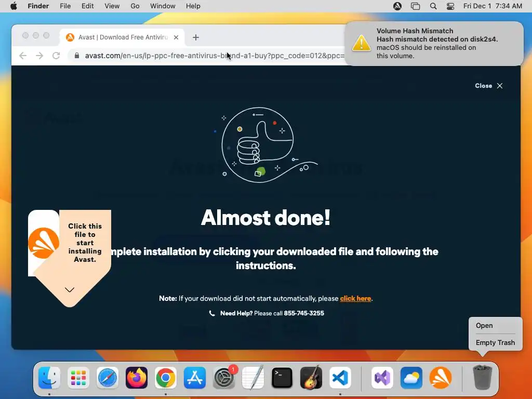
Task: Open Finder from the dock
Action: [49, 378]
